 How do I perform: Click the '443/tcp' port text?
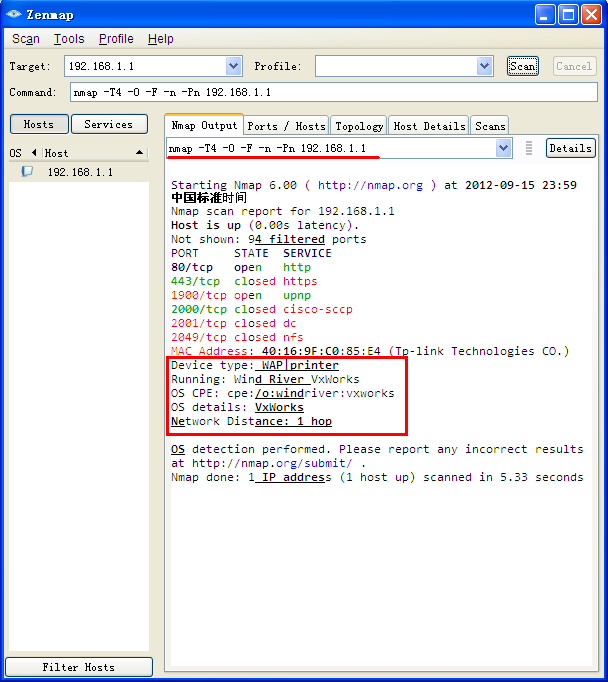coord(195,281)
